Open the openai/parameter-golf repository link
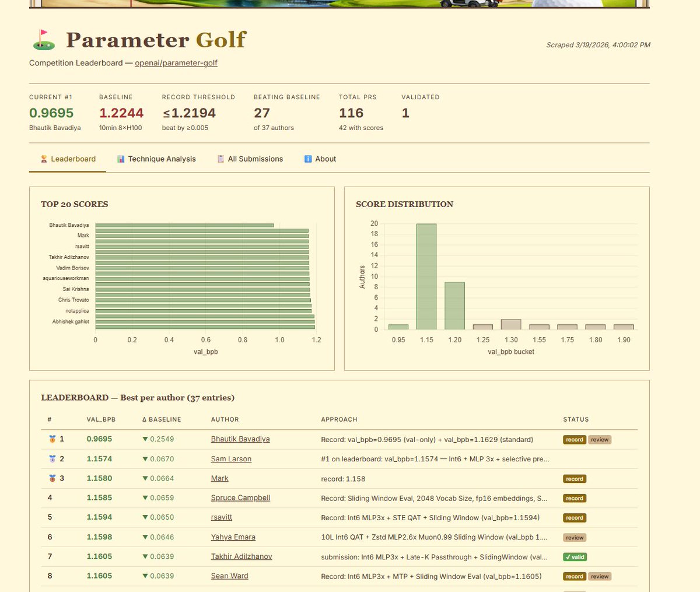 (x=176, y=63)
